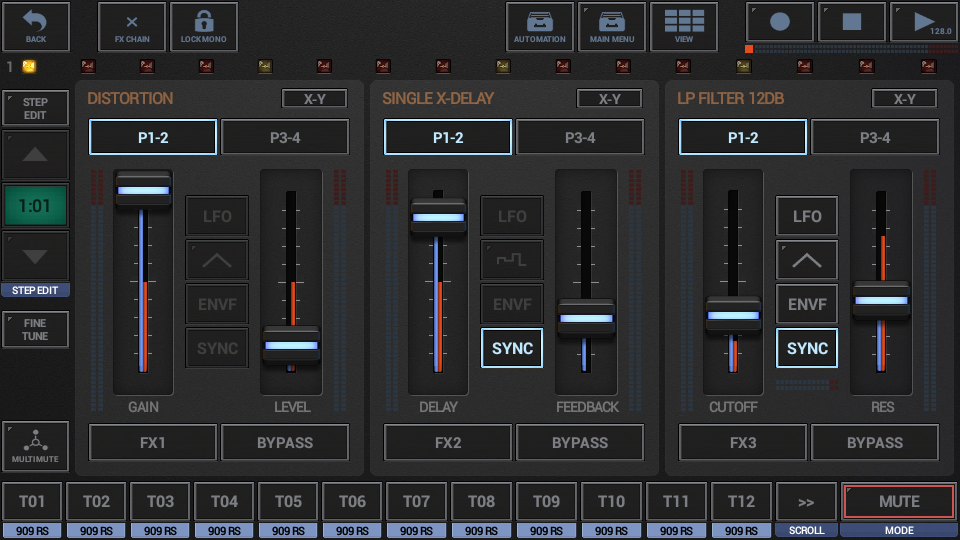960x540 pixels.
Task: Change the Distortion LFO triangle waveform
Action: point(217,260)
